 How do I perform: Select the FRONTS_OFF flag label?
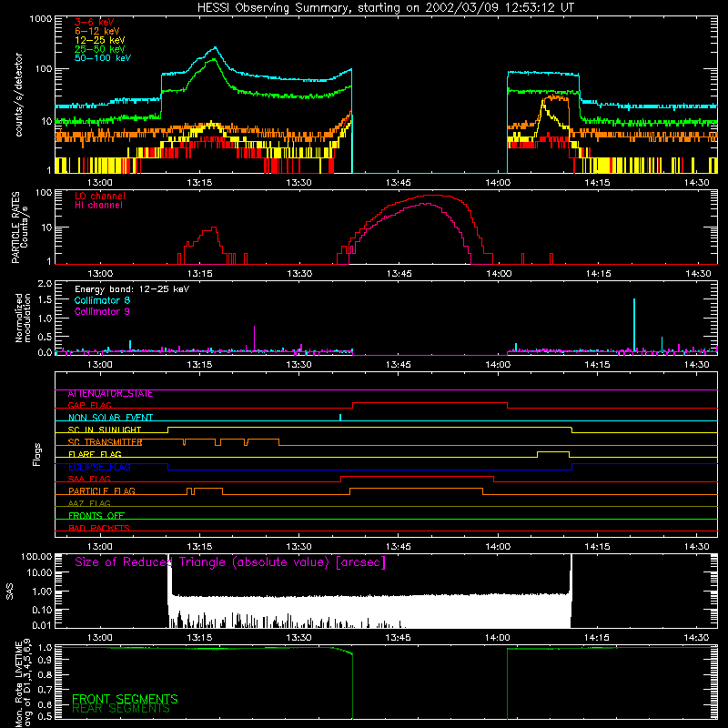pos(96,516)
